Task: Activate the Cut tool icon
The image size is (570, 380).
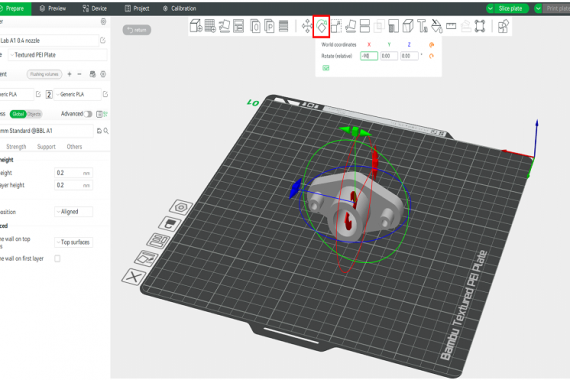Action: (365, 26)
